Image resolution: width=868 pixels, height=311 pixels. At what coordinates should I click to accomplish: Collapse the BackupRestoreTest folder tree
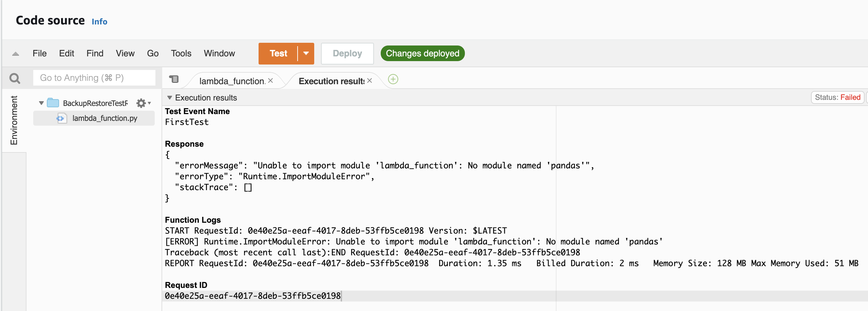point(41,103)
